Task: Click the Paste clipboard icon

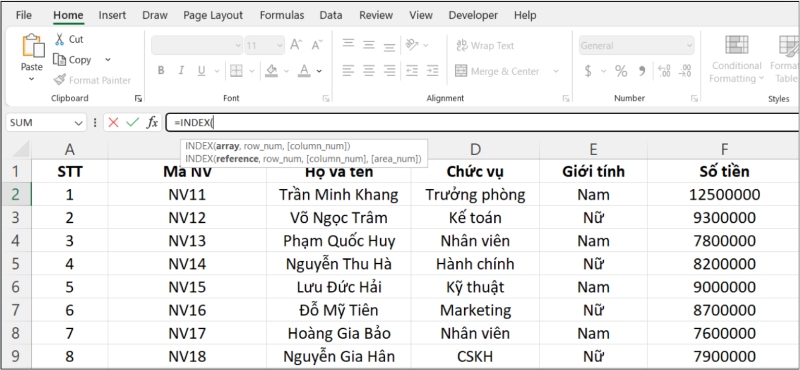Action: point(33,46)
